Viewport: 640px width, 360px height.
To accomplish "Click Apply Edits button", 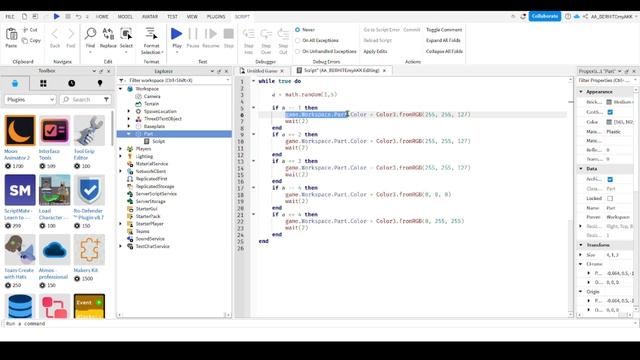I will click(375, 51).
